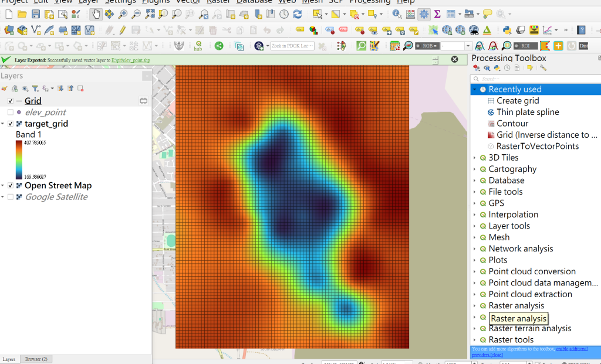Toggle the Processing Toolbox gear icon in toolbar

(424, 15)
